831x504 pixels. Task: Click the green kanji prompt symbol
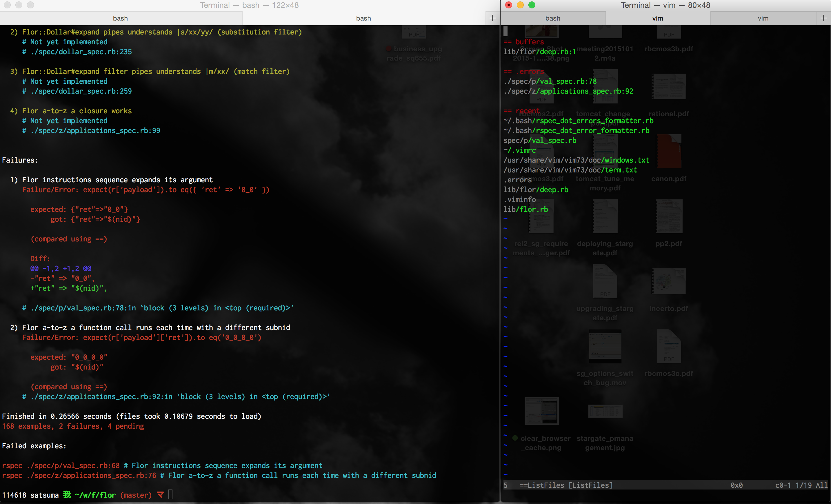coord(67,494)
